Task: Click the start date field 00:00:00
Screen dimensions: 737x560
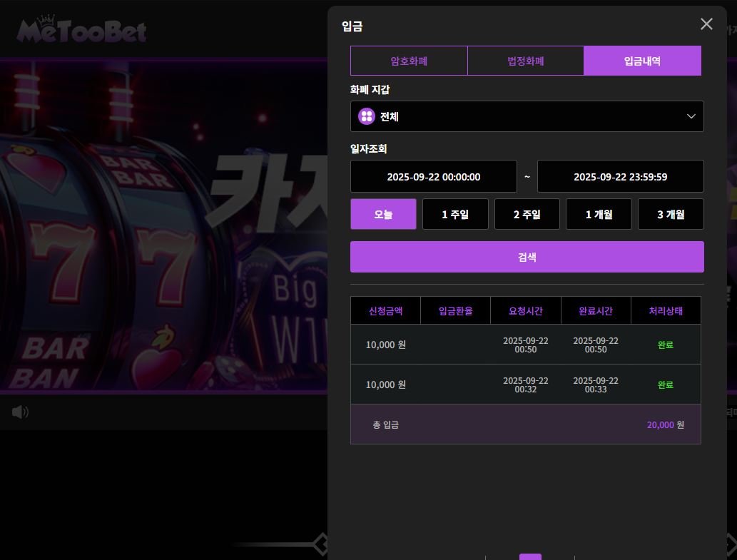Action: [433, 177]
